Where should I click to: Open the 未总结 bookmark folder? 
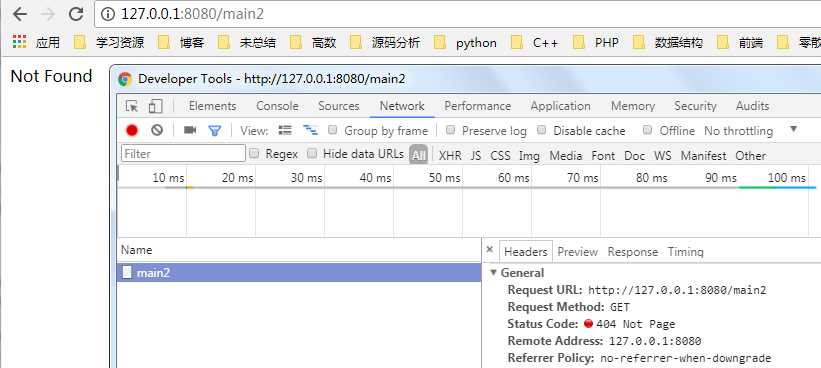click(x=247, y=42)
